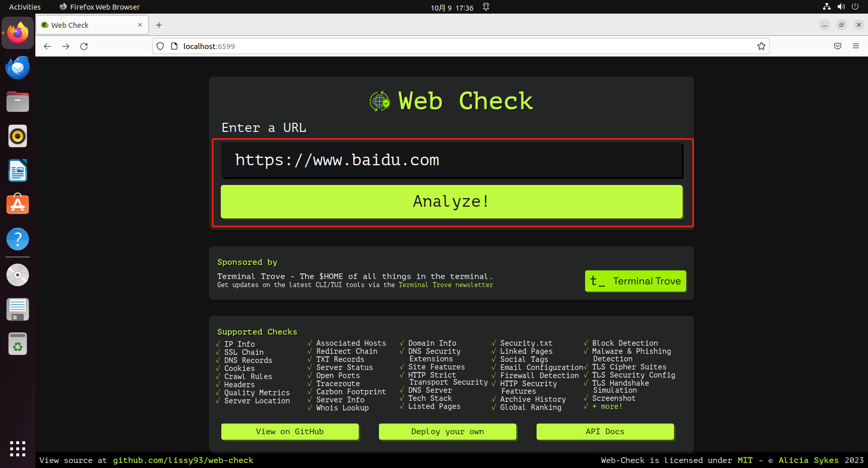Click the Redirect Chain check item
This screenshot has height=468, width=868.
pyautogui.click(x=347, y=351)
